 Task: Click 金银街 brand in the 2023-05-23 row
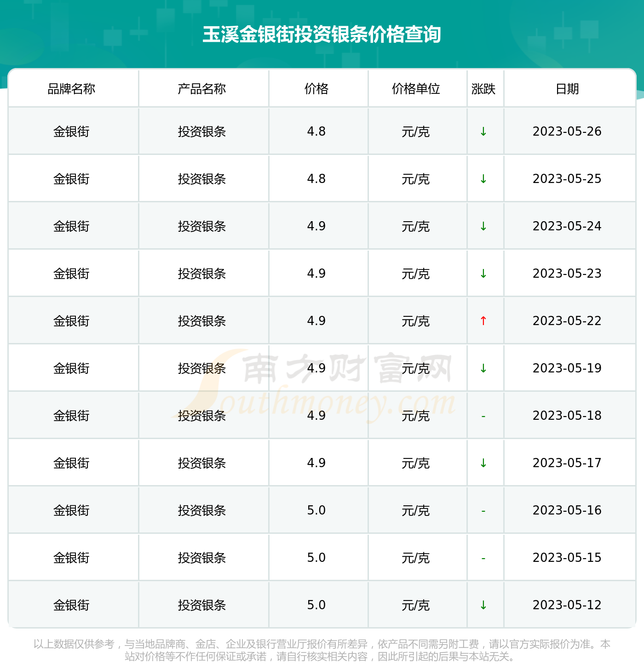click(x=71, y=274)
